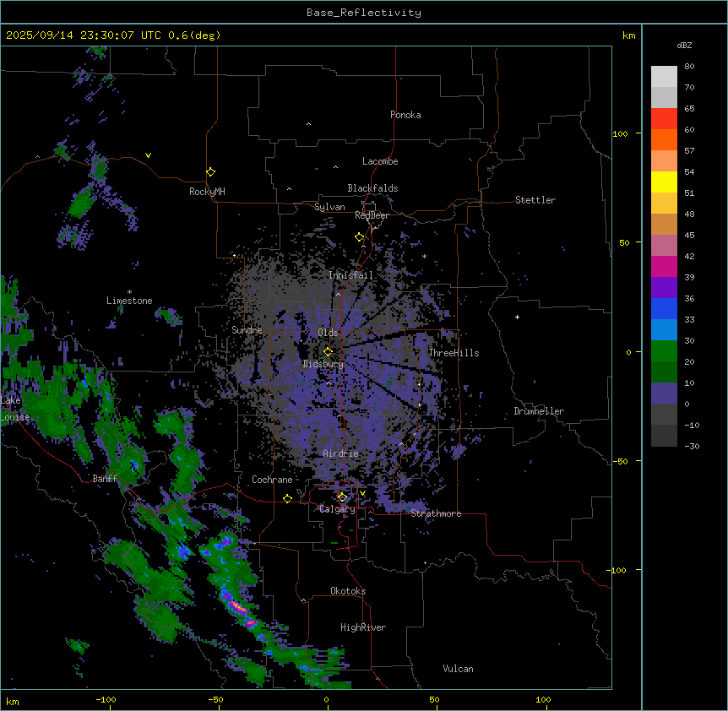Click the intense magenta storm core southwest of Okotoks
This screenshot has width=728, height=711.
point(239,606)
